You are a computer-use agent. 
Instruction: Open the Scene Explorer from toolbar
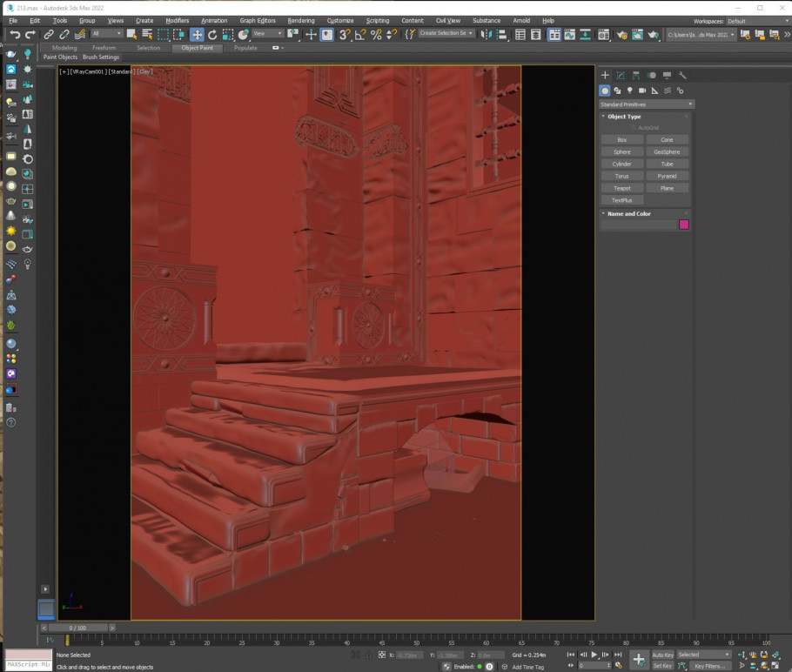tap(520, 34)
